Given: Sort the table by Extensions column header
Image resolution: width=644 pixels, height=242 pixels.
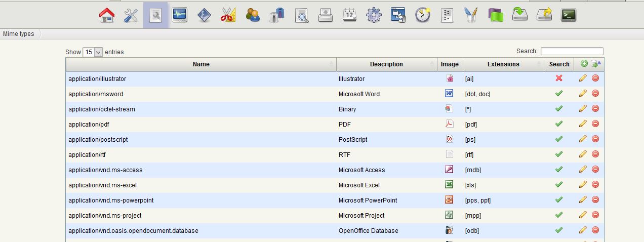Looking at the screenshot, I should tap(503, 64).
